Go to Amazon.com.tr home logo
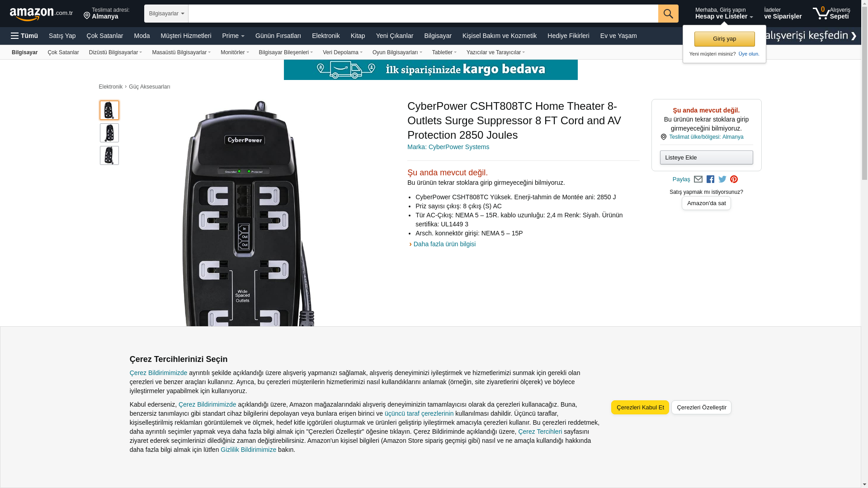 pyautogui.click(x=41, y=14)
